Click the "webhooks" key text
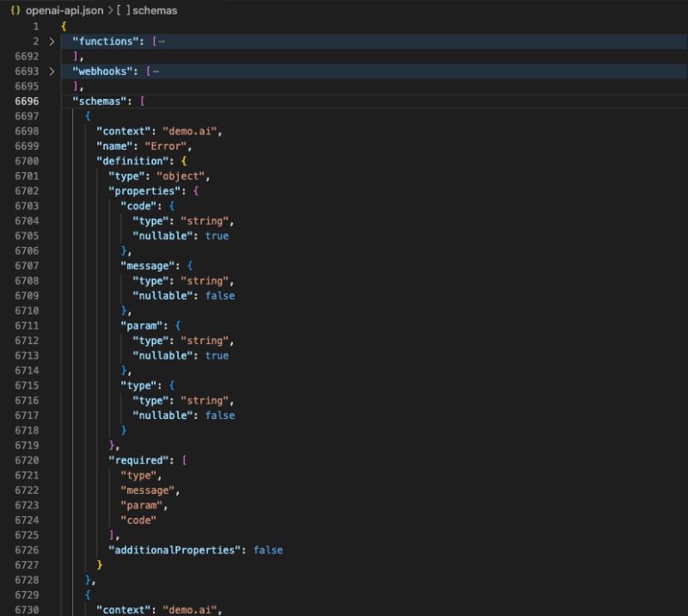 pyautogui.click(x=102, y=71)
